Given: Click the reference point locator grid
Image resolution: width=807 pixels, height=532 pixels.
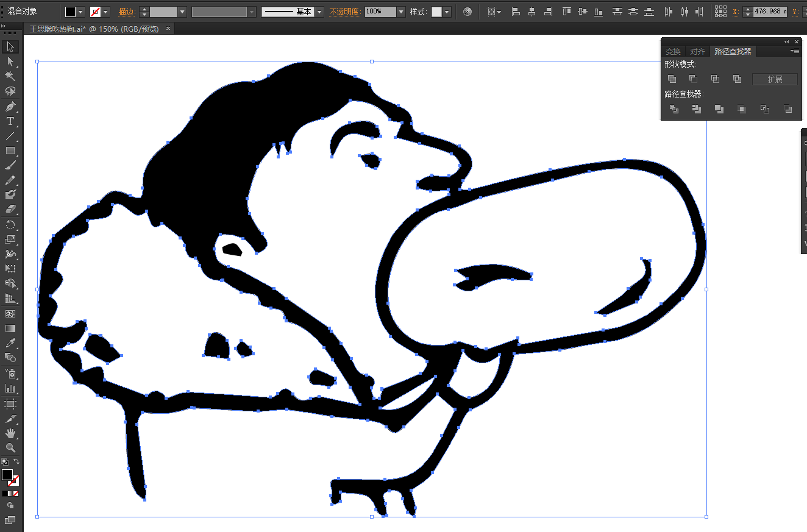Looking at the screenshot, I should point(720,12).
